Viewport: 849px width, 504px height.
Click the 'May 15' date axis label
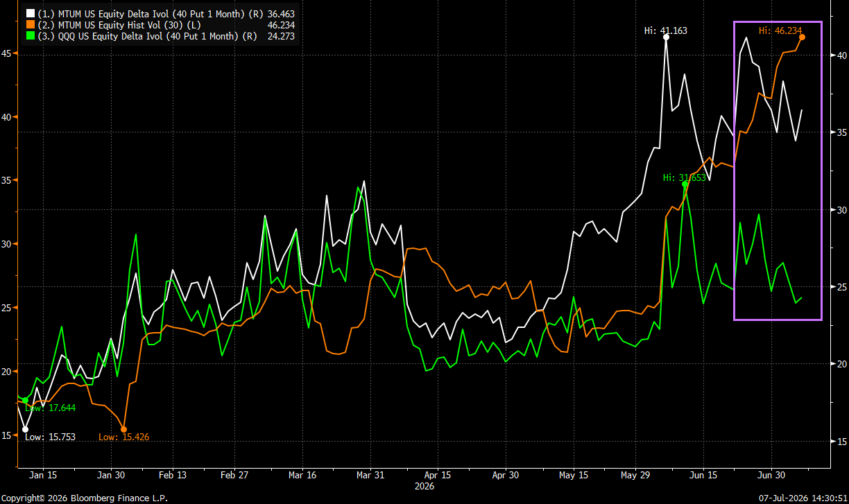pos(575,476)
